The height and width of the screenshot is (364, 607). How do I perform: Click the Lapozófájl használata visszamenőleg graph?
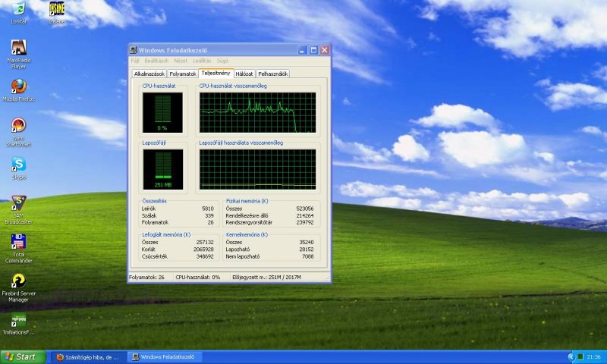click(257, 169)
